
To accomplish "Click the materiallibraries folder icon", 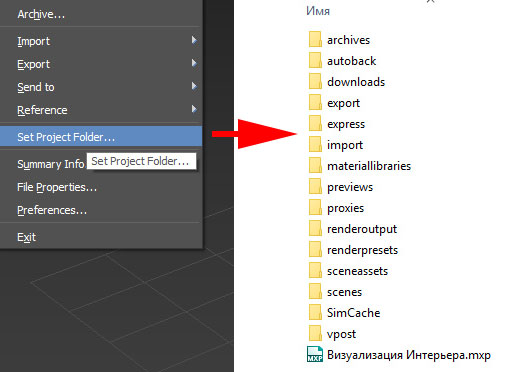I will [x=315, y=166].
